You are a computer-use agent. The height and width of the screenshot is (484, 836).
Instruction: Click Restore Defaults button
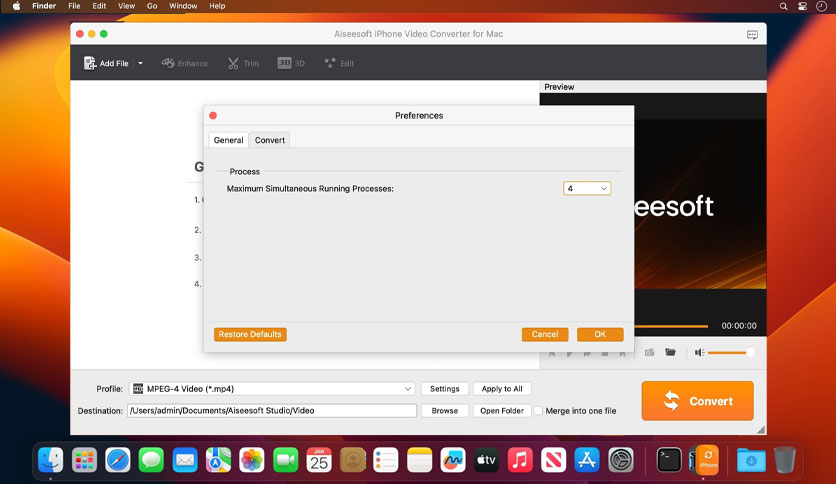click(250, 334)
